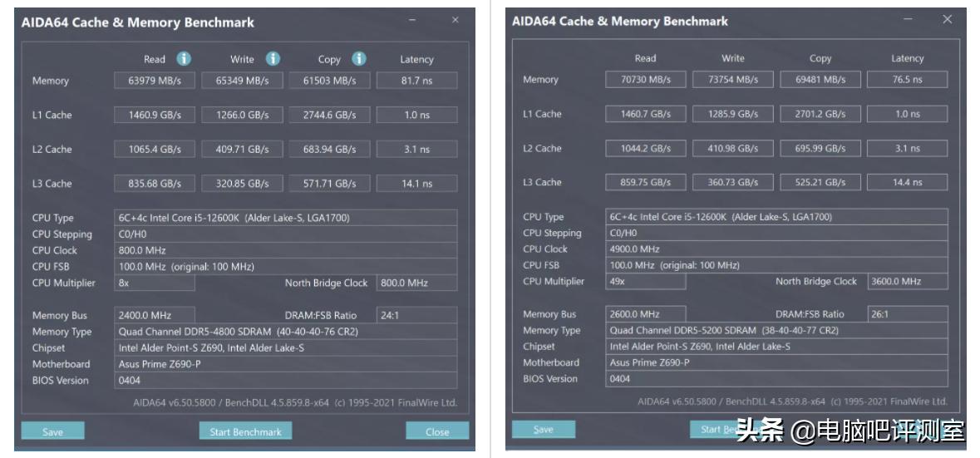The height and width of the screenshot is (458, 980).
Task: Click the 2600.0 MHz Memory Bus value
Action: [x=646, y=314]
